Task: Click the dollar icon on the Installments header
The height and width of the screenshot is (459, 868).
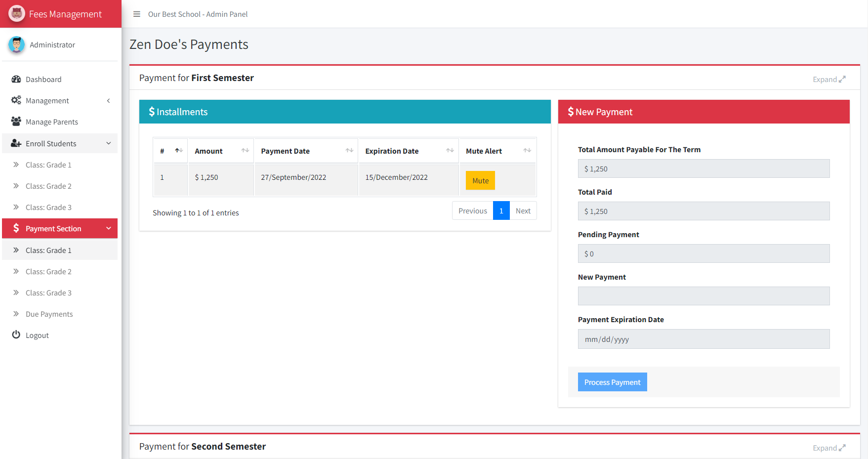Action: click(152, 111)
